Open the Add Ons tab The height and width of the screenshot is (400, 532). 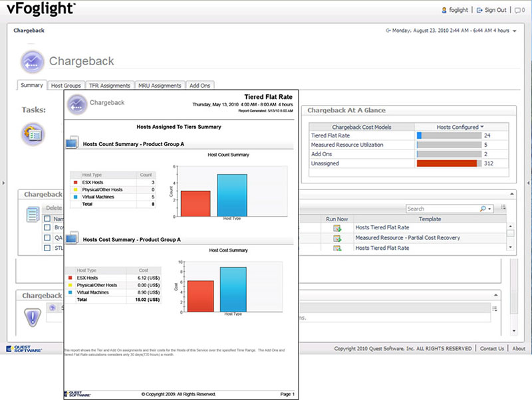pyautogui.click(x=200, y=86)
